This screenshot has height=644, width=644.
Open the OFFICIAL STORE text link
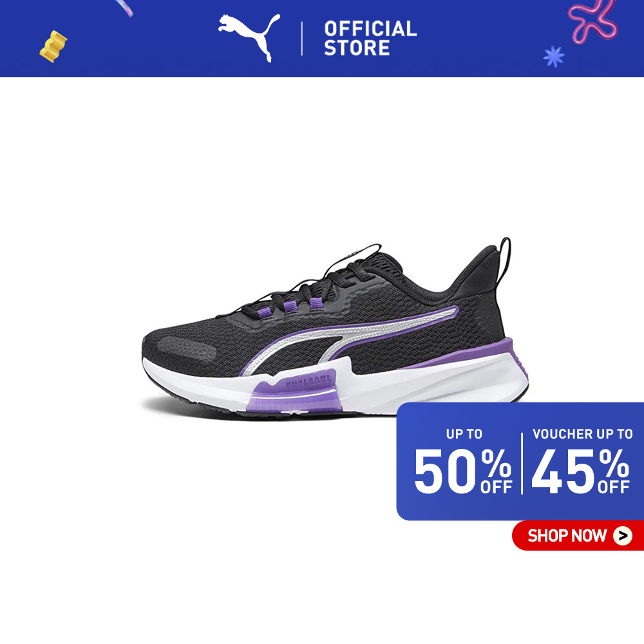tap(370, 38)
